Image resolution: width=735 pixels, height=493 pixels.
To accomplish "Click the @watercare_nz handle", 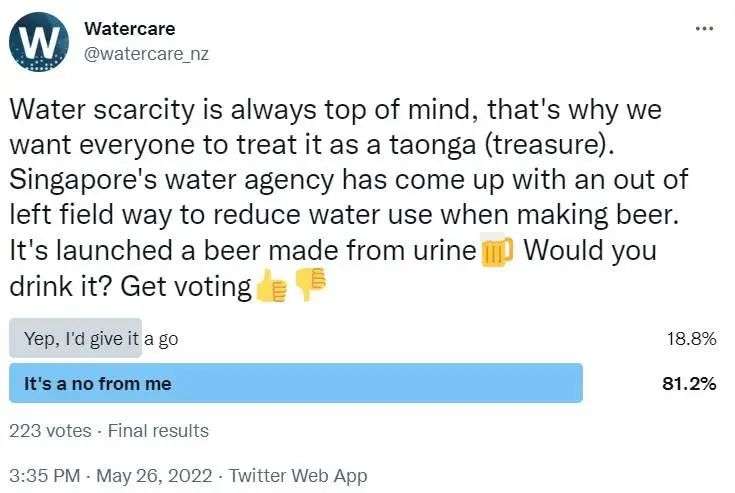I will 146,52.
